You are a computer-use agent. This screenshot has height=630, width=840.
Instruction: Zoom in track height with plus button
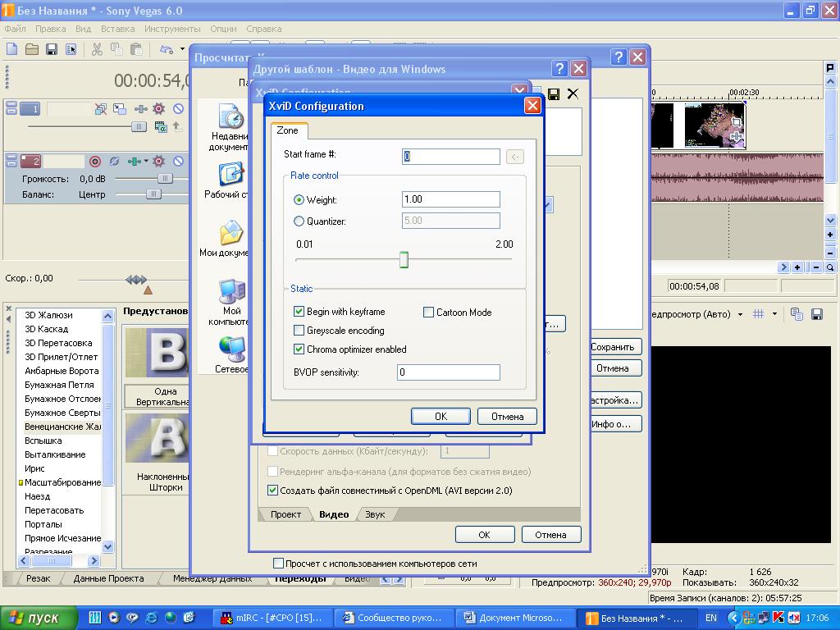point(830,235)
